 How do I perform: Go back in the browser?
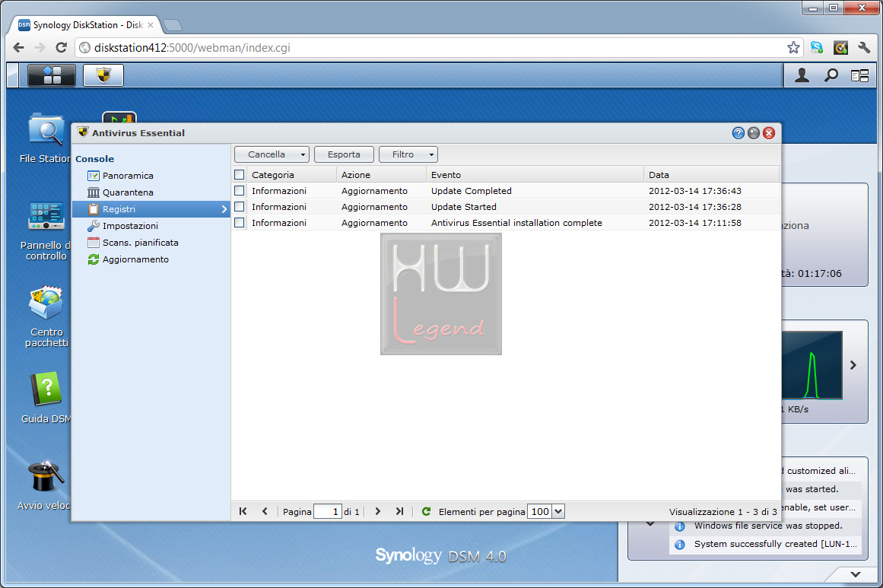tap(18, 48)
